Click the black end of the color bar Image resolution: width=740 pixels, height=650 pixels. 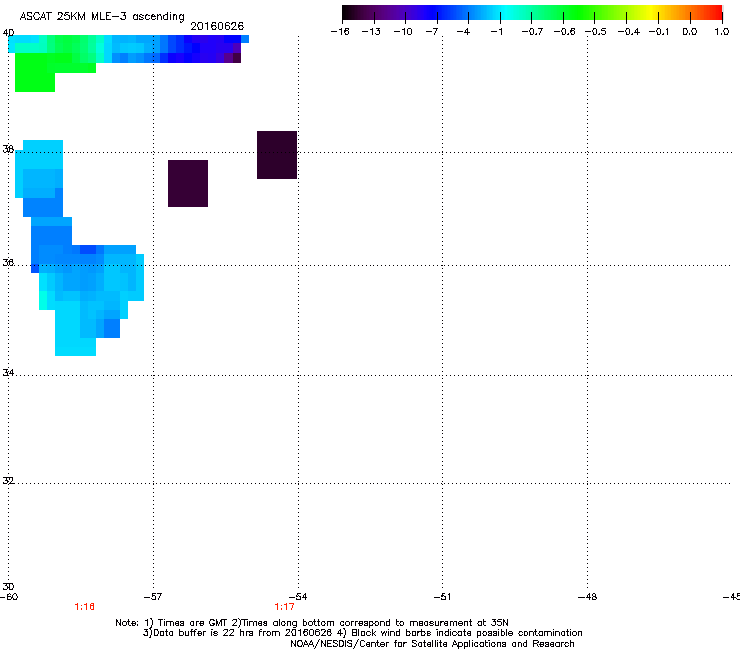click(x=349, y=13)
